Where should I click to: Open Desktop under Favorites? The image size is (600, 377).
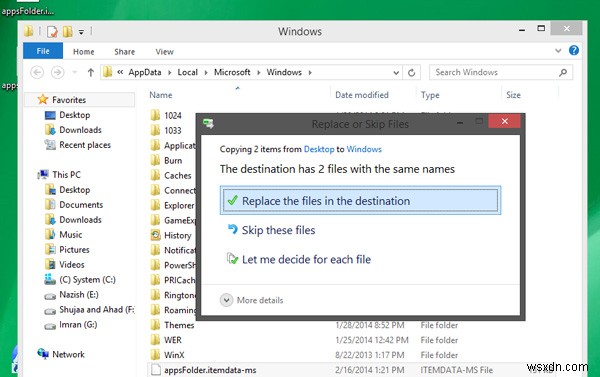pyautogui.click(x=75, y=115)
